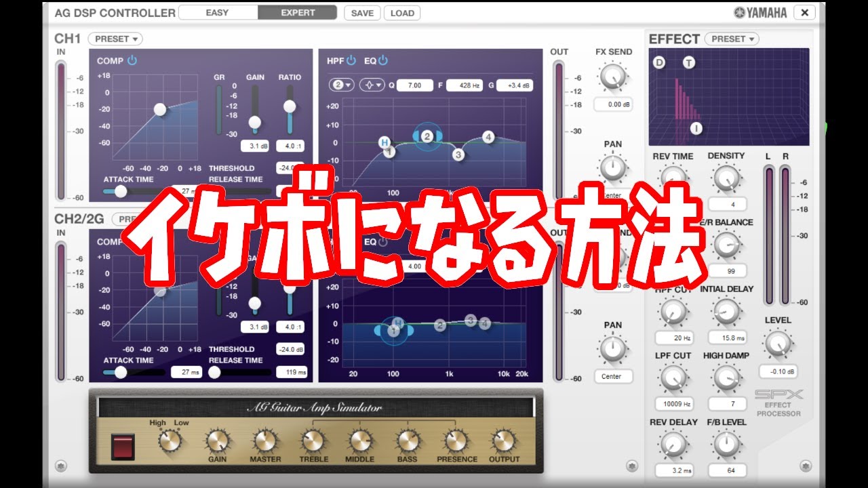
Task: Click the LPF CUT 10009 Hz field
Action: pyautogui.click(x=673, y=404)
